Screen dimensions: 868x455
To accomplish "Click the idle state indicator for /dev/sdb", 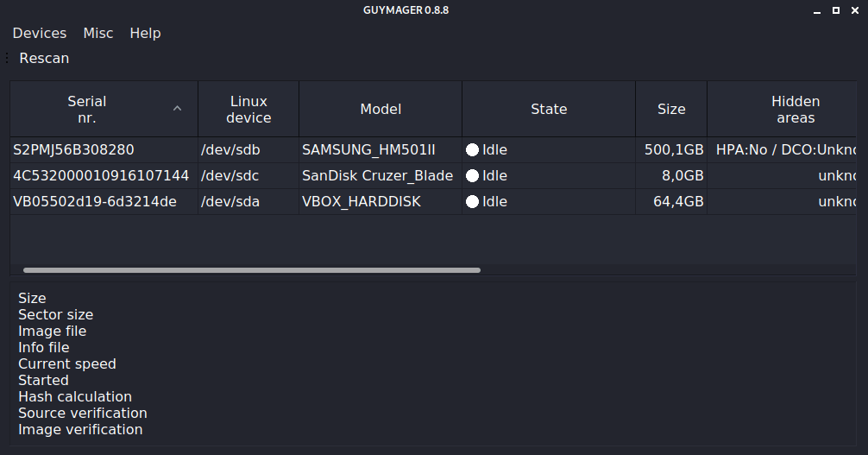I will [x=472, y=150].
